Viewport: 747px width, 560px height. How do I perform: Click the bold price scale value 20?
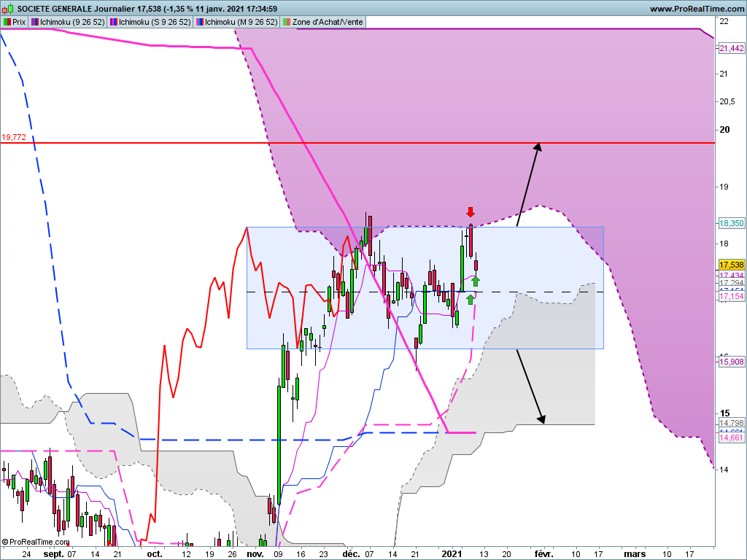point(724,130)
